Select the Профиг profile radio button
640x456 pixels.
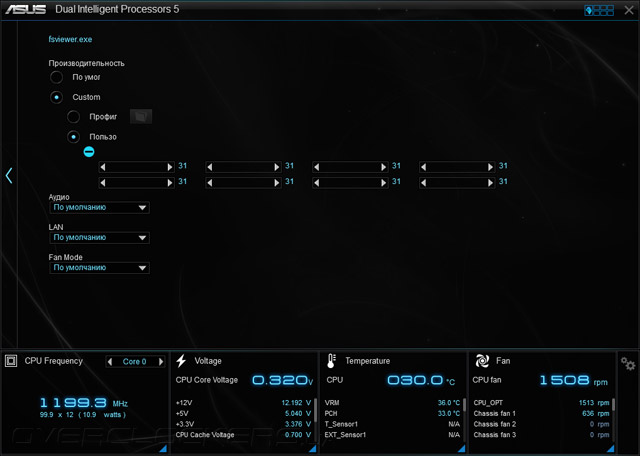73,117
